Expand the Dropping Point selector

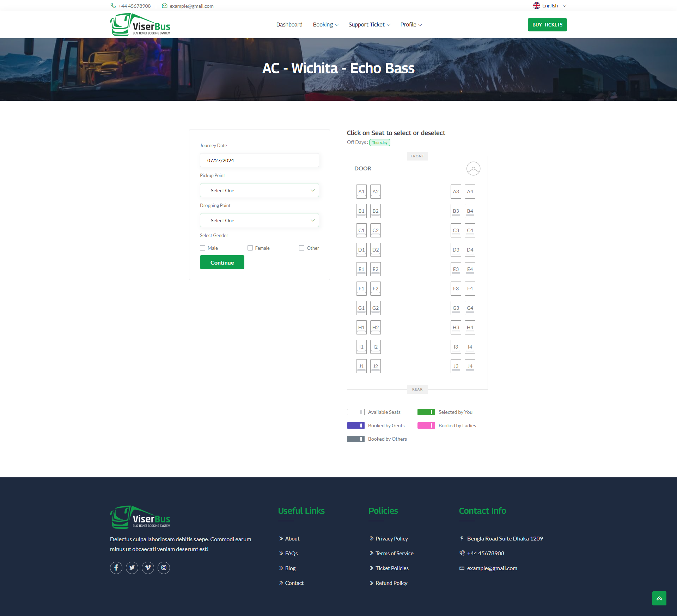(x=259, y=220)
